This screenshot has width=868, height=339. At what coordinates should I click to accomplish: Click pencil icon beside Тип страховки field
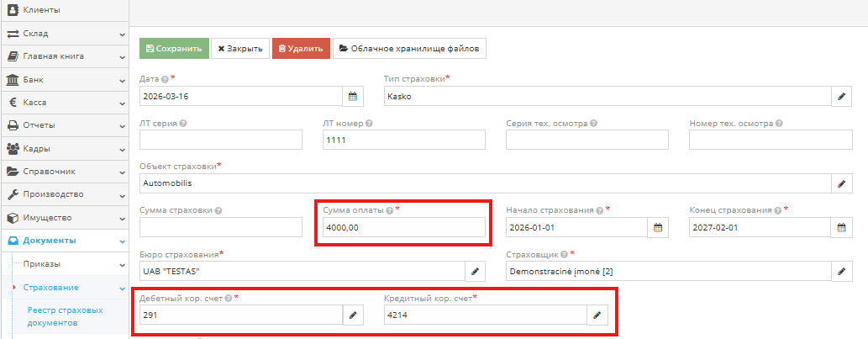click(x=842, y=96)
